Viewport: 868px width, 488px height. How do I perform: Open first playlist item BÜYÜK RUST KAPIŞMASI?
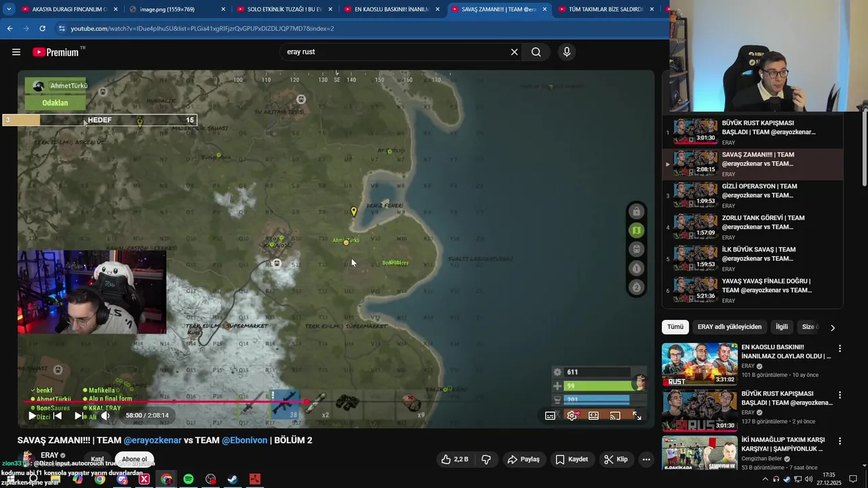point(753,132)
